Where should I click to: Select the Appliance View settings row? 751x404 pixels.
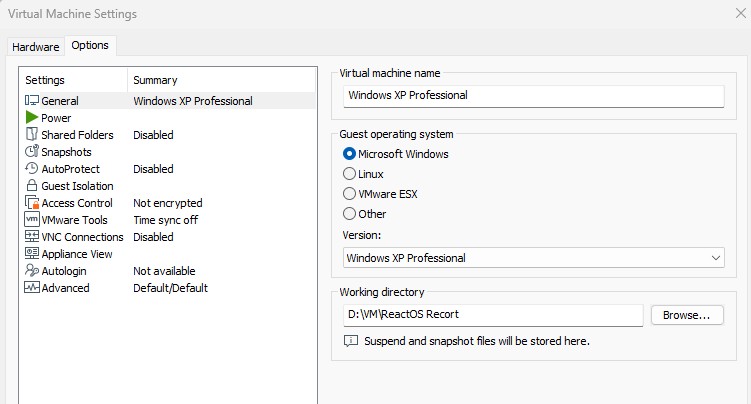click(x=167, y=254)
